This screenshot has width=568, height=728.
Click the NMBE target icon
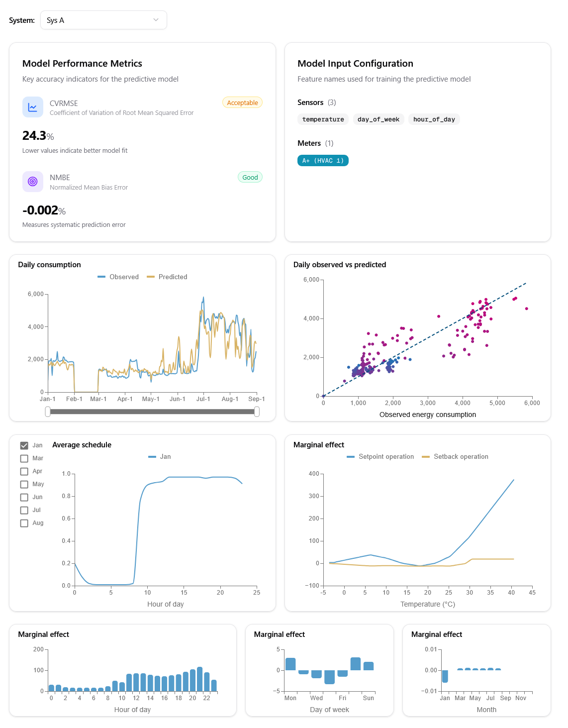pos(33,182)
